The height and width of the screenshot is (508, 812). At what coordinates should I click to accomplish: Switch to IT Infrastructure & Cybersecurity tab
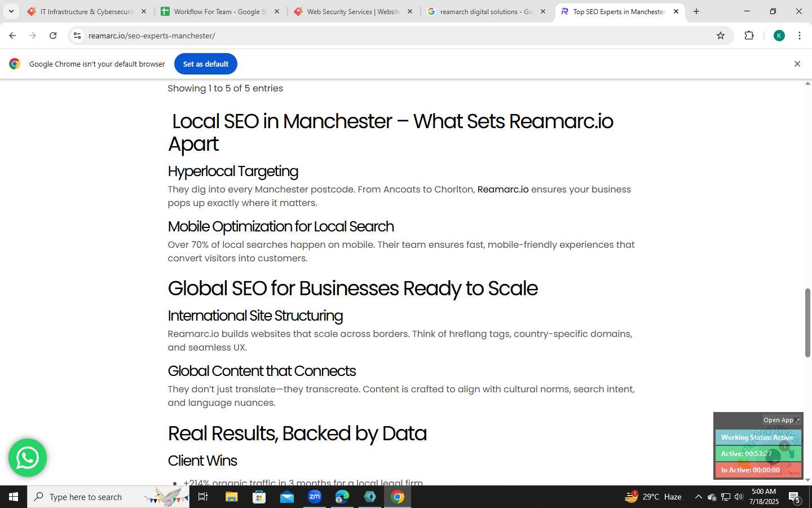tap(86, 11)
